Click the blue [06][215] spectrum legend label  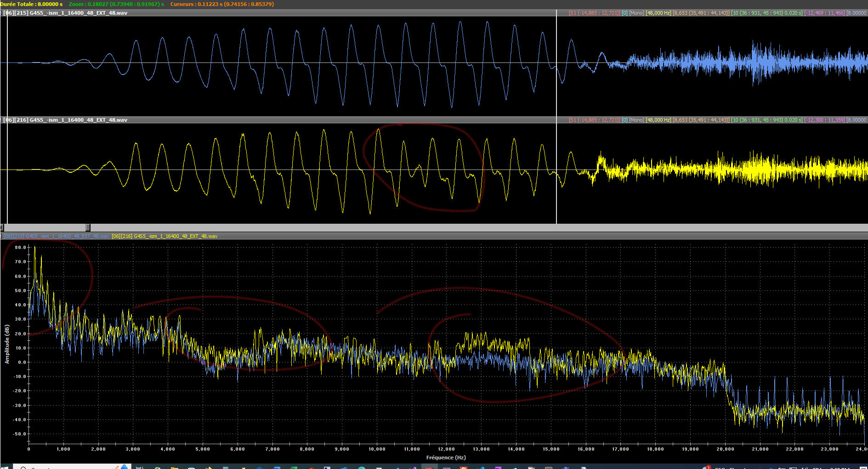[x=57, y=236]
